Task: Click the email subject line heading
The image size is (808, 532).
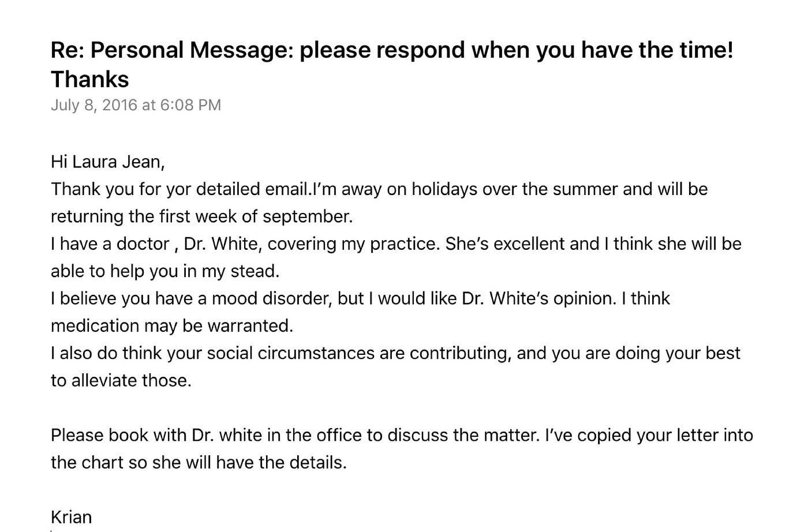Action: click(392, 64)
